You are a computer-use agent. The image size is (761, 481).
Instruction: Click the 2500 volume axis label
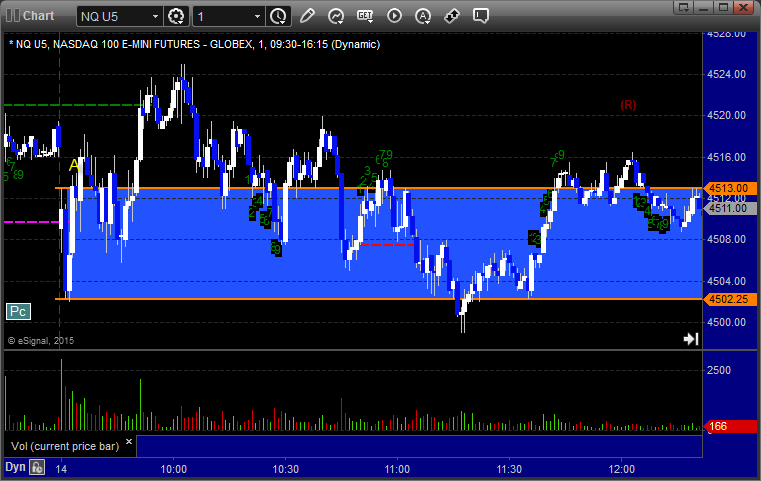(719, 370)
